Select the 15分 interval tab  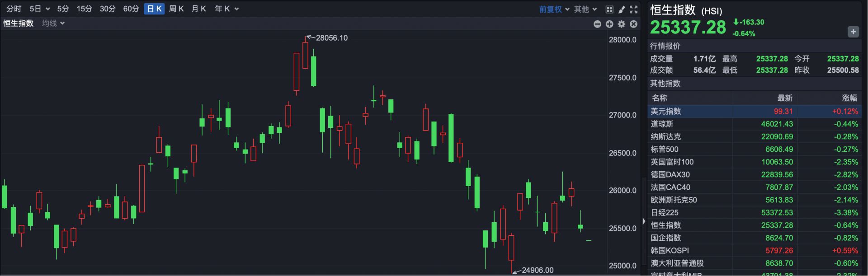click(x=84, y=9)
